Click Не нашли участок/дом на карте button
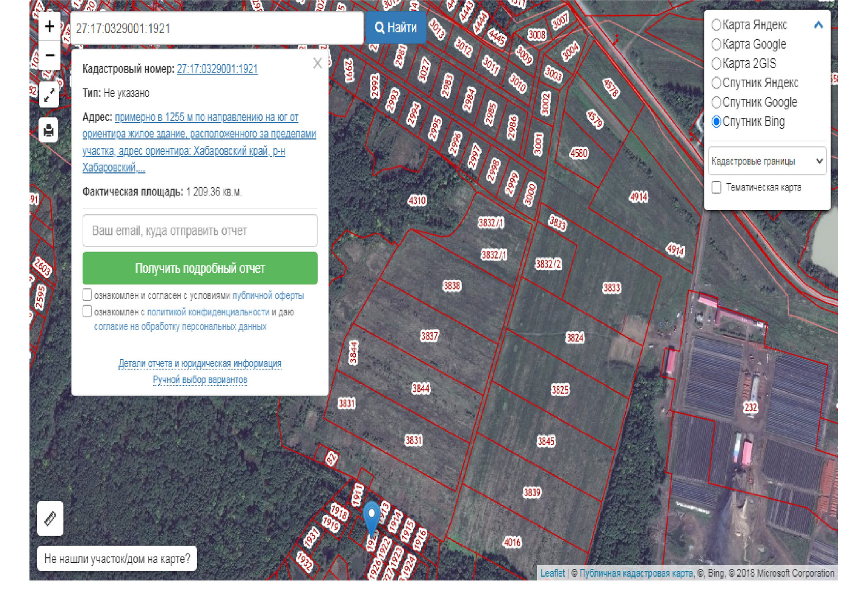868x593 pixels. click(x=117, y=559)
